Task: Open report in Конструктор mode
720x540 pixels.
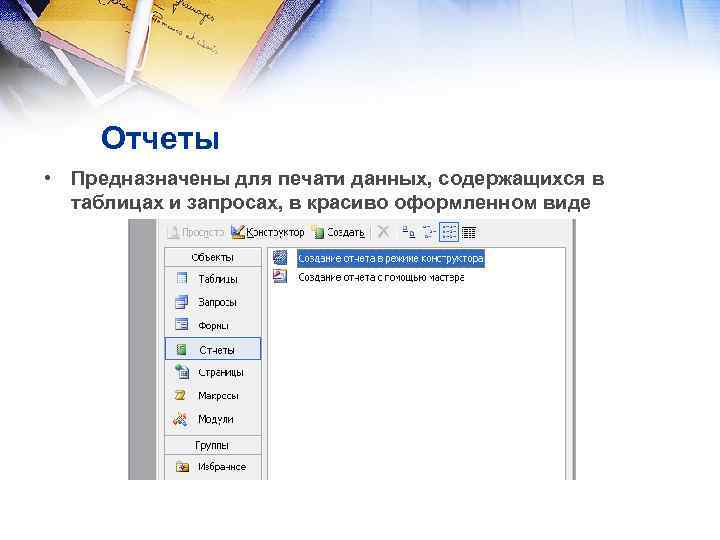Action: tap(268, 232)
